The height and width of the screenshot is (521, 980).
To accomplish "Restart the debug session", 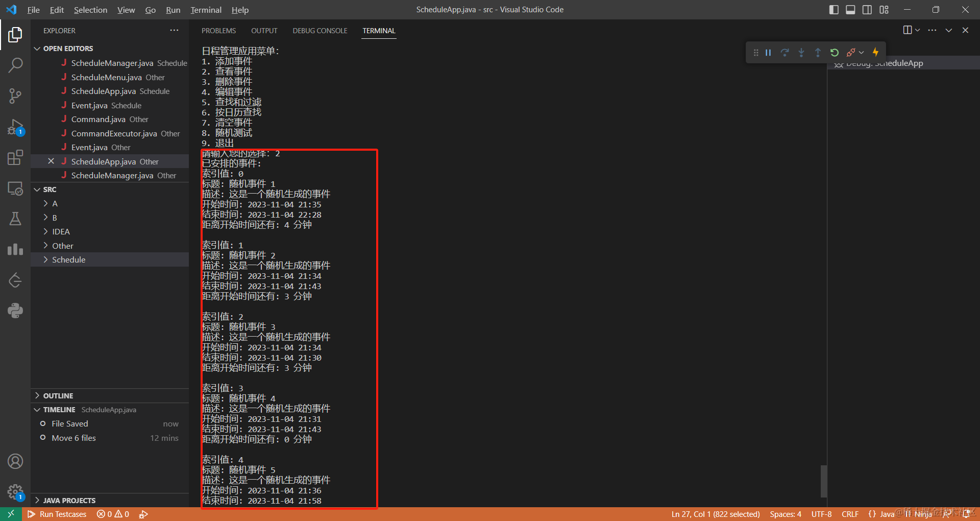I will 835,52.
